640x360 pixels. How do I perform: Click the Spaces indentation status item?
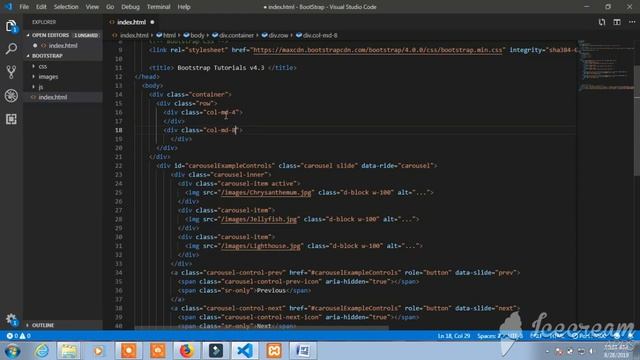(489, 336)
